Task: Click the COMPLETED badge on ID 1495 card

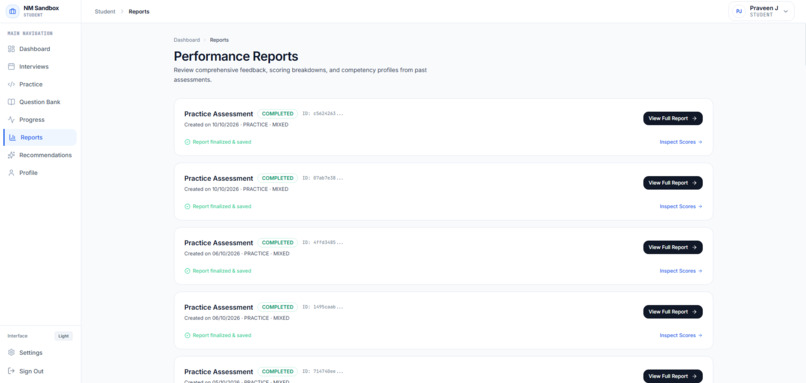Action: click(278, 307)
